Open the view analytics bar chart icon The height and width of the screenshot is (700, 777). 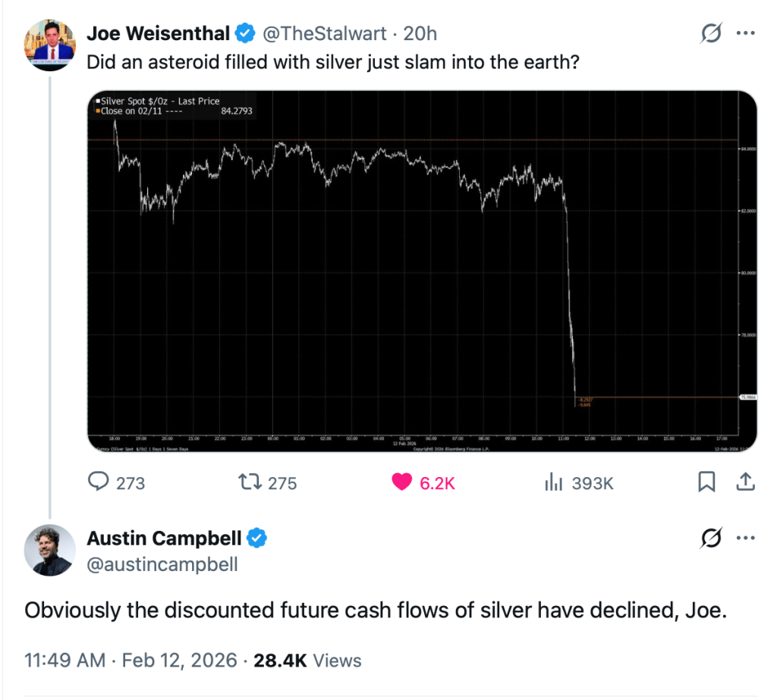pos(553,482)
